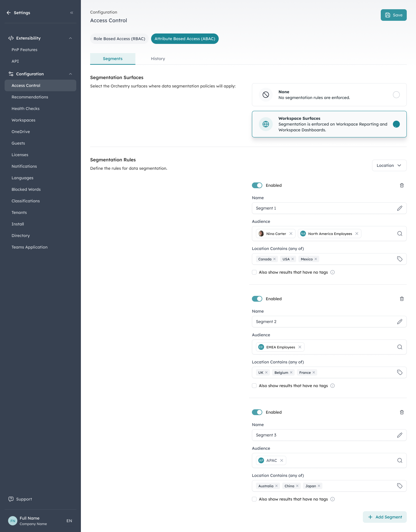Viewport: 416px width, 532px height.
Task: Disable Segment 3 toggle
Action: pyautogui.click(x=257, y=412)
